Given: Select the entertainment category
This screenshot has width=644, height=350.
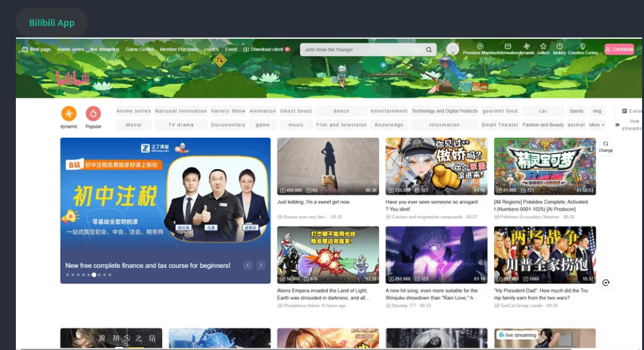Looking at the screenshot, I should 389,111.
